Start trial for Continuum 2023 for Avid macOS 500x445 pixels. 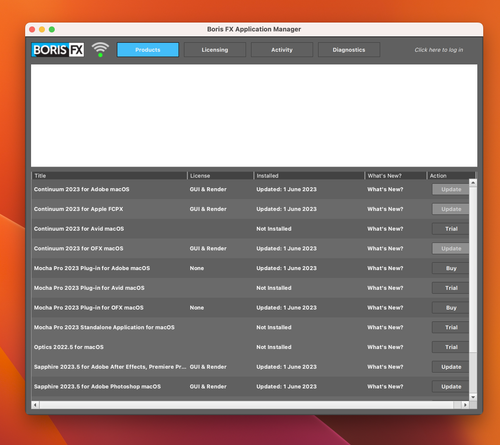tap(451, 229)
